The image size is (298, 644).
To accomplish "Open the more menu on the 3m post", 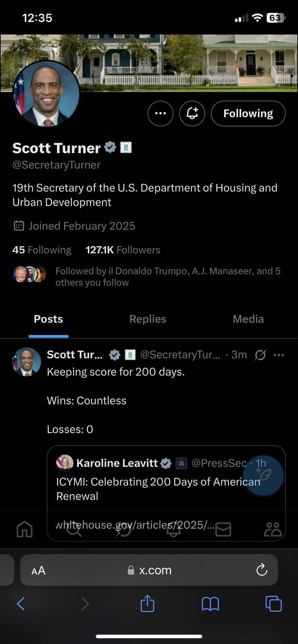I will tap(279, 355).
